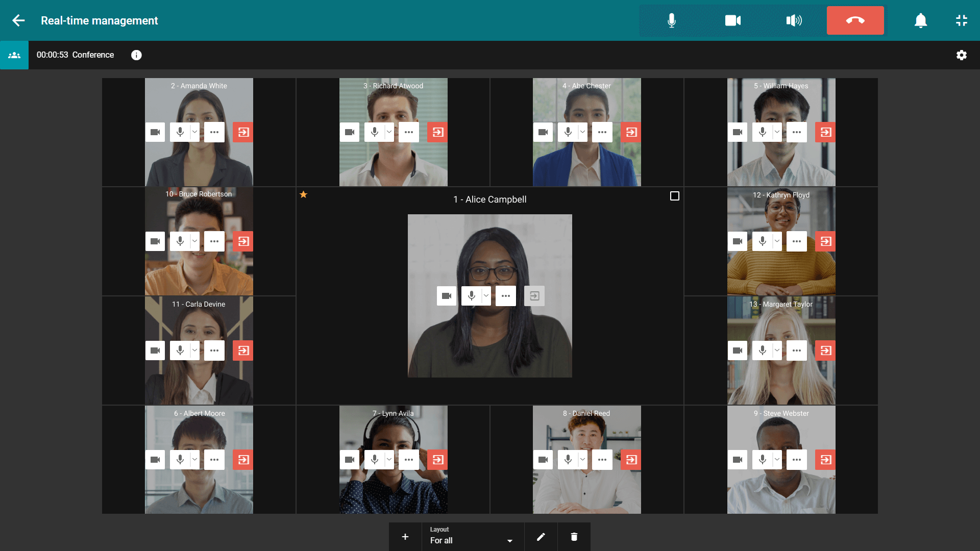Click the conference info icon

pyautogui.click(x=136, y=55)
